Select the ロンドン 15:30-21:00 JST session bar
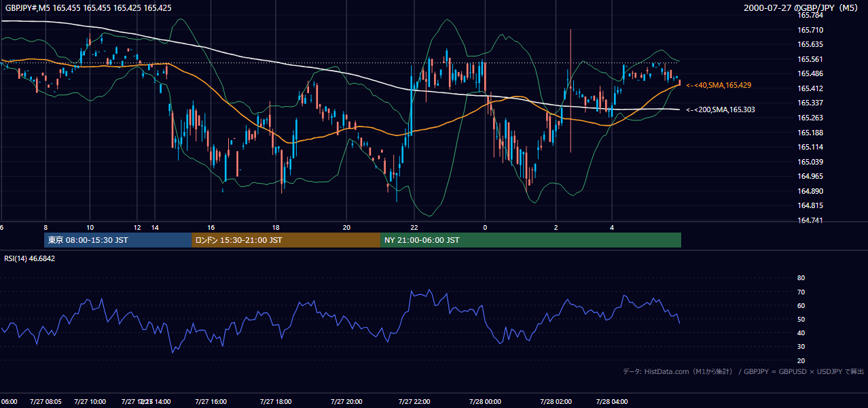 [x=286, y=240]
